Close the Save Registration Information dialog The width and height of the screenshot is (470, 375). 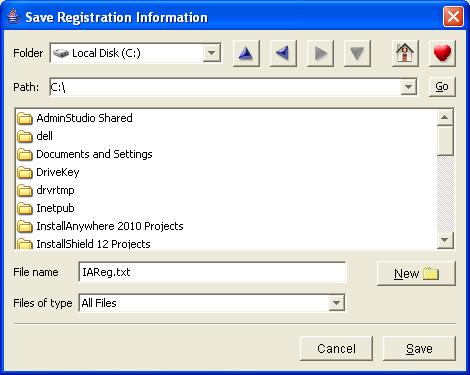point(453,16)
